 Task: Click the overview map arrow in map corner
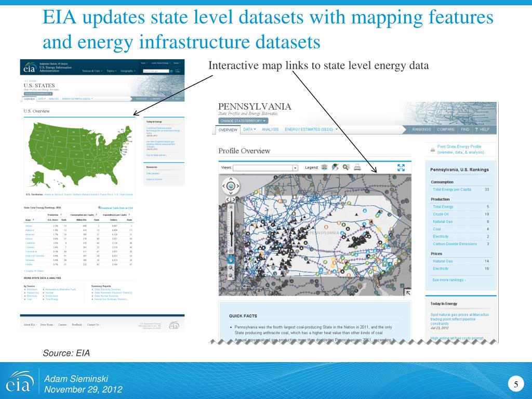point(407,292)
